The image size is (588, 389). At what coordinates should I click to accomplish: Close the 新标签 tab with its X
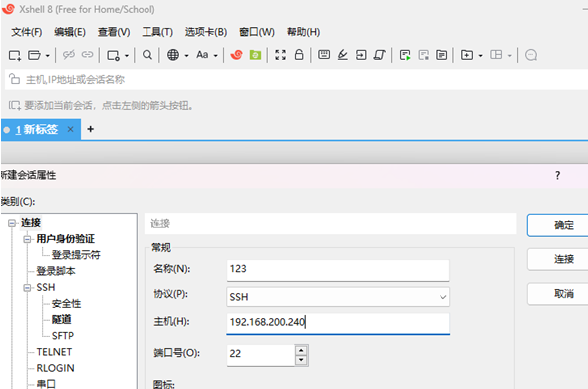[70, 129]
